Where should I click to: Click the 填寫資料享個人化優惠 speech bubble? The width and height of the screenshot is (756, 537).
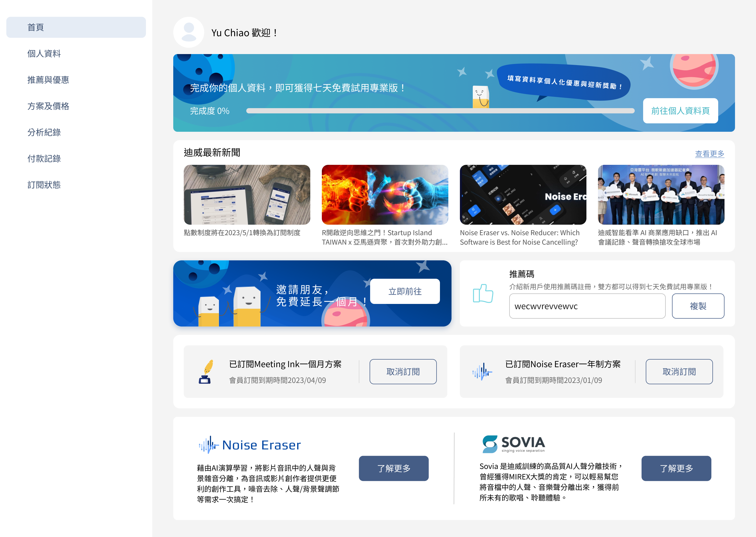pyautogui.click(x=564, y=82)
